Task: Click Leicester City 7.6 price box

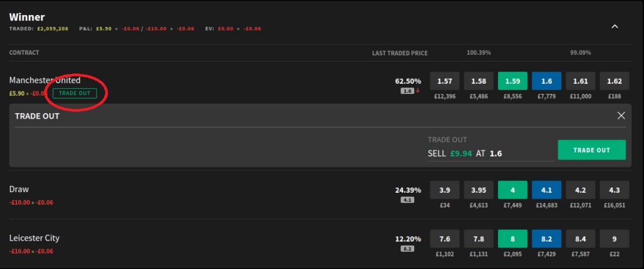Action: [x=445, y=238]
